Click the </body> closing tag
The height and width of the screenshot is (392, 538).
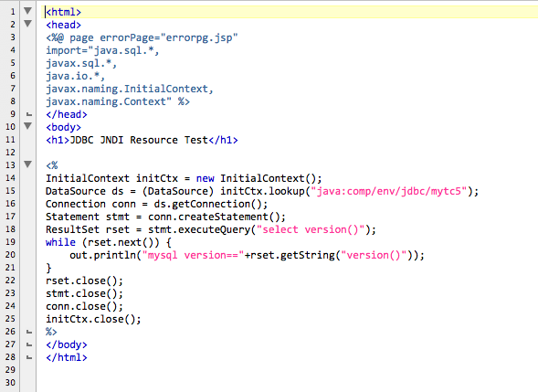(67, 344)
